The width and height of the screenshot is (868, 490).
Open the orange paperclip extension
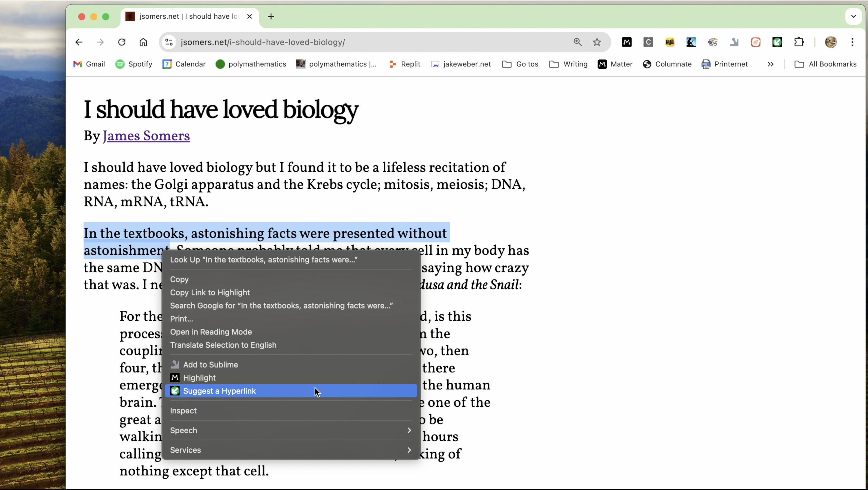point(756,42)
